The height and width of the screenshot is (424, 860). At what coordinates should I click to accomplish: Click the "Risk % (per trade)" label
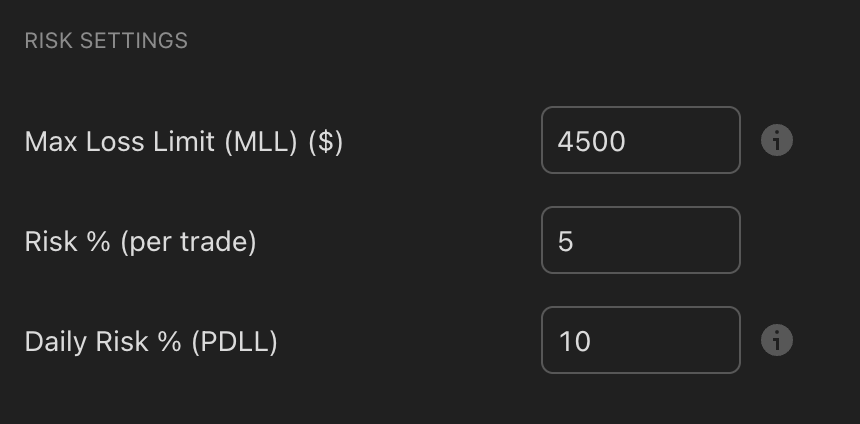pos(141,242)
